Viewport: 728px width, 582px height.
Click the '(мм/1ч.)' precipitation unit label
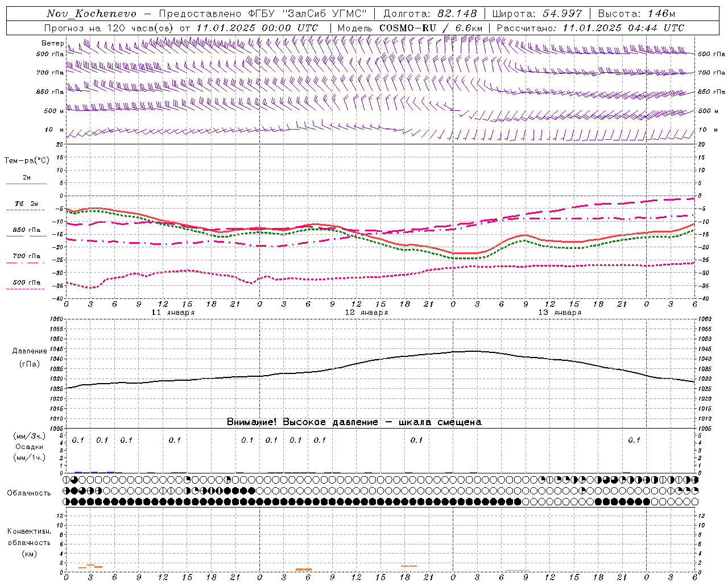click(30, 458)
